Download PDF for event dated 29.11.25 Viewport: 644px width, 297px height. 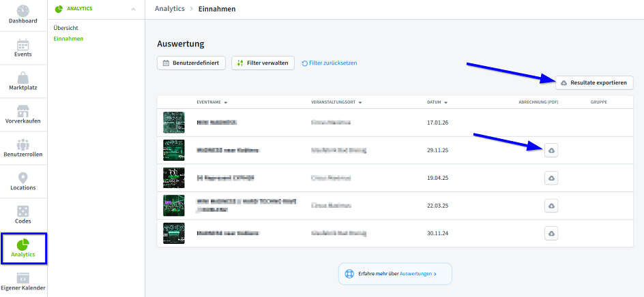[551, 150]
